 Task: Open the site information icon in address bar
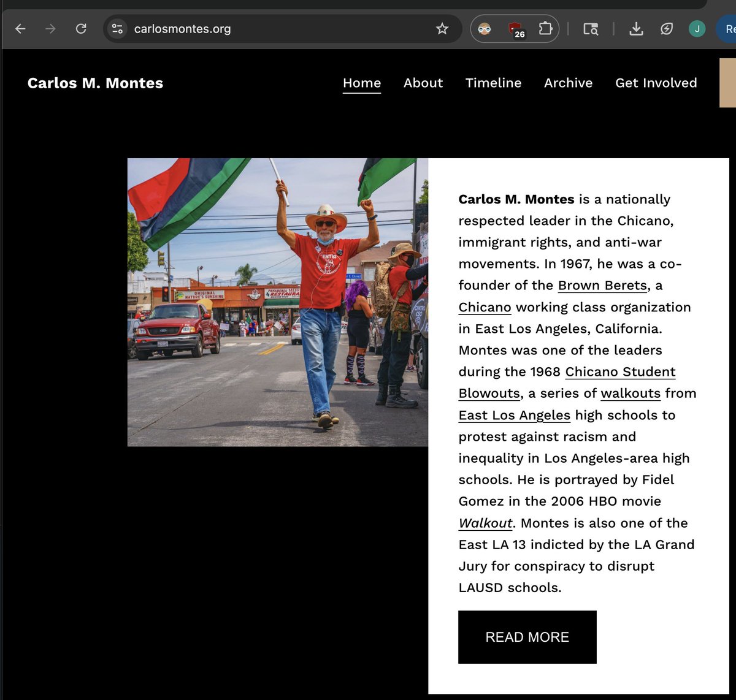point(117,29)
